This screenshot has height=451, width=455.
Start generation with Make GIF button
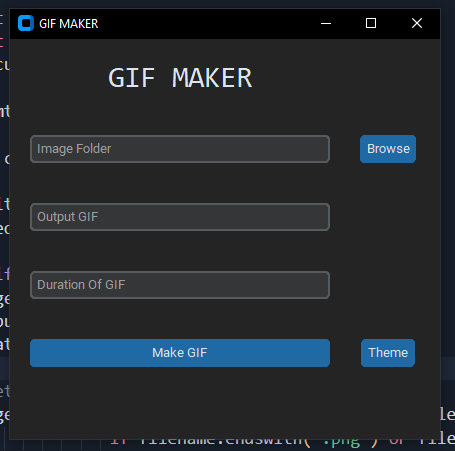point(180,353)
